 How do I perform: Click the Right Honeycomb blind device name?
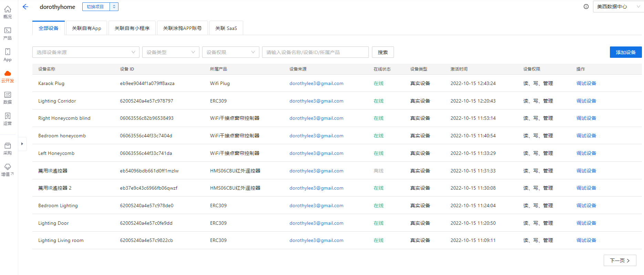(x=64, y=118)
